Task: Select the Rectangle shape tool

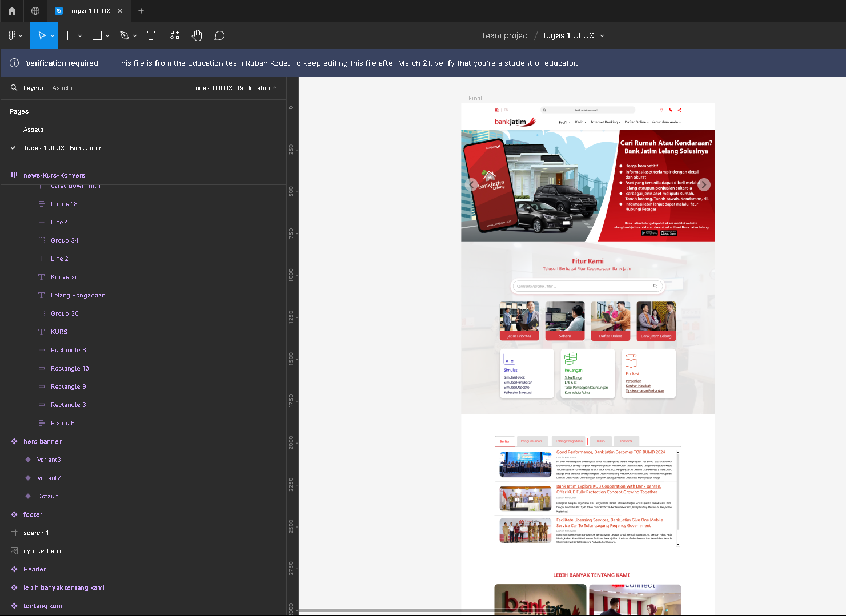Action: [97, 35]
